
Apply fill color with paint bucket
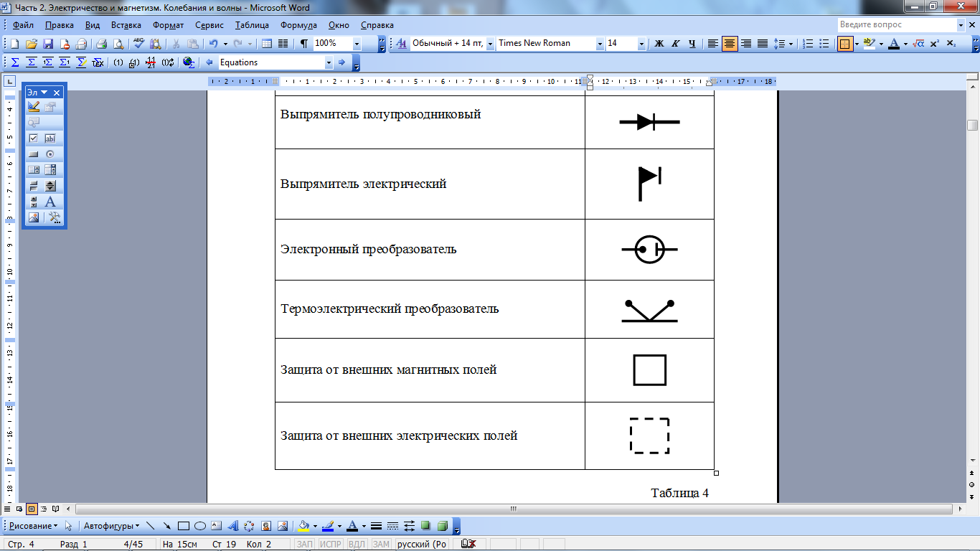(303, 526)
